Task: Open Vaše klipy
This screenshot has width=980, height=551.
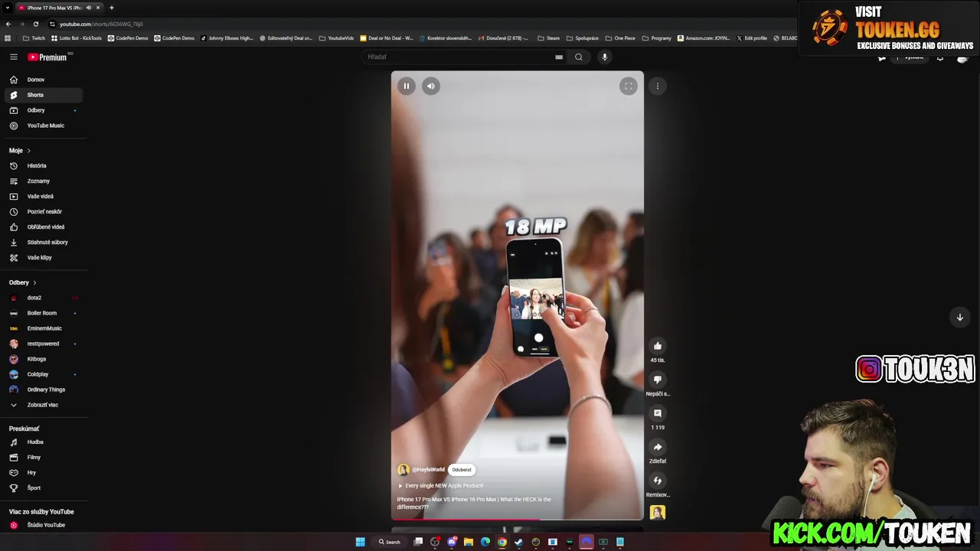Action: coord(43,258)
